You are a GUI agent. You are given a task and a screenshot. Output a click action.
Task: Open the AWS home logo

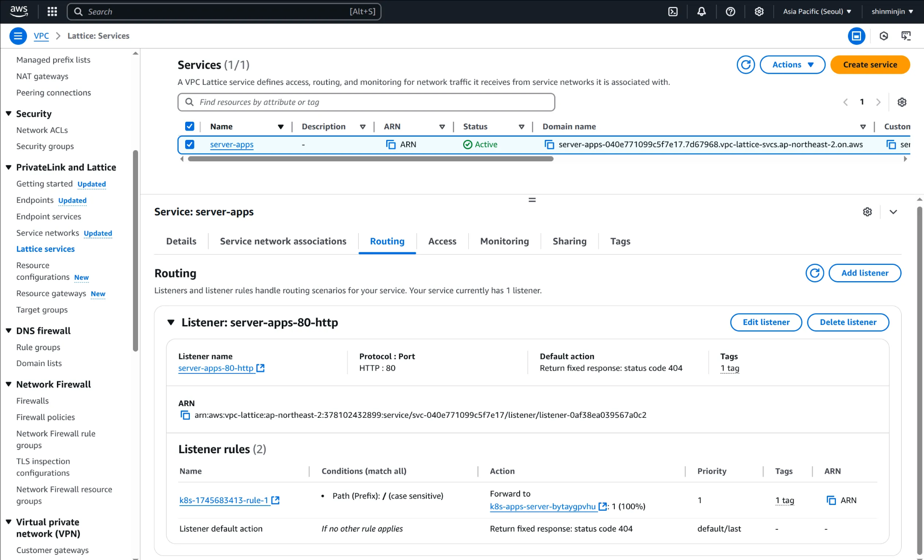(19, 11)
